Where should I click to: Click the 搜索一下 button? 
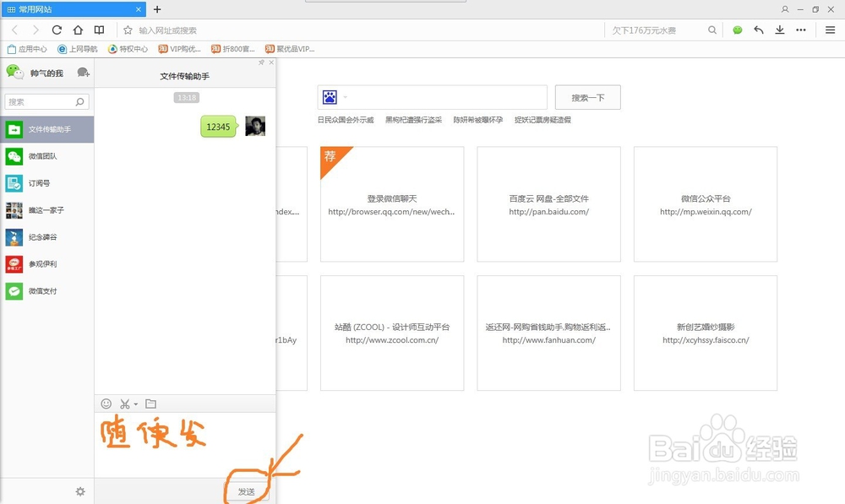point(588,97)
